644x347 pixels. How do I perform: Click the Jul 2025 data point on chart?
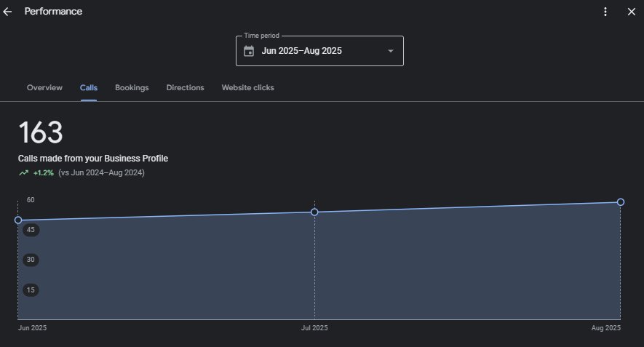tap(314, 212)
